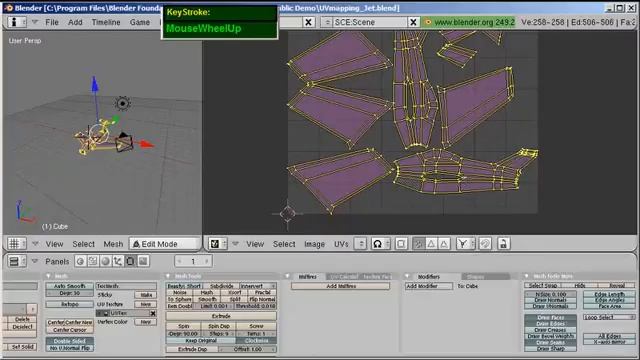Click the Subdivide button
Viewport: 640px width, 360px height.
click(x=221, y=286)
